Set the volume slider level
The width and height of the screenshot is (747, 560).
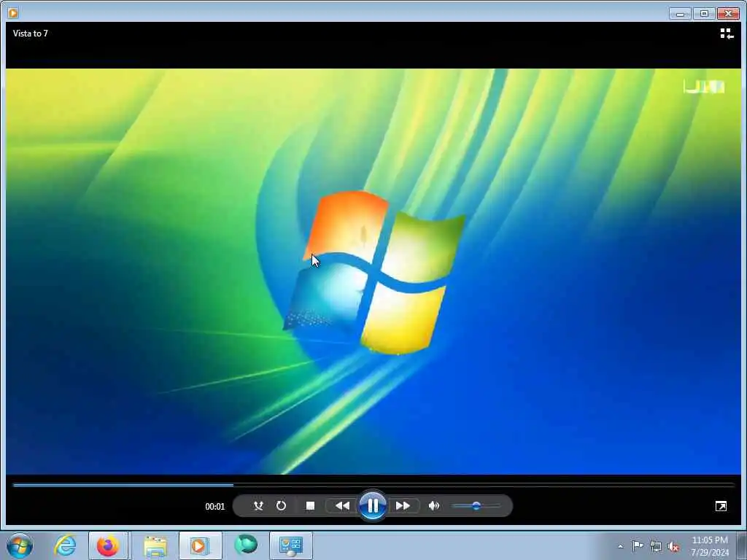(476, 506)
